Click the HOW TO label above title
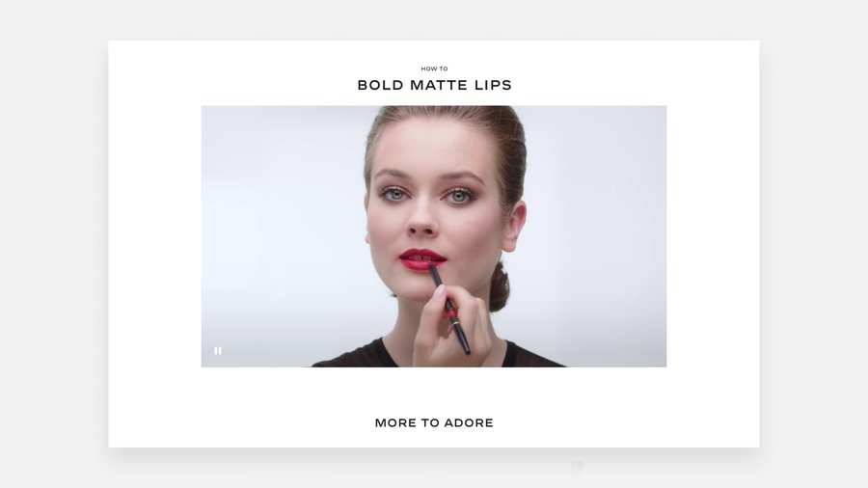The width and height of the screenshot is (868, 488). coord(434,69)
